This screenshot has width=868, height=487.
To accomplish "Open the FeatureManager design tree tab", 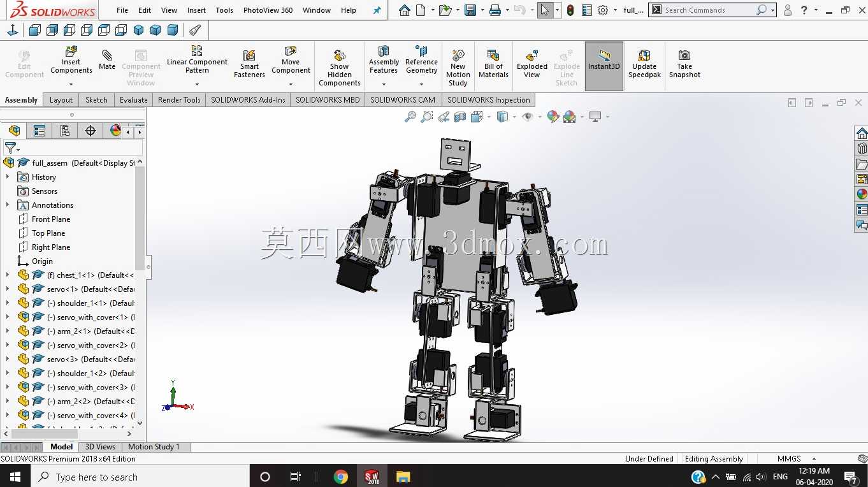I will click(14, 131).
